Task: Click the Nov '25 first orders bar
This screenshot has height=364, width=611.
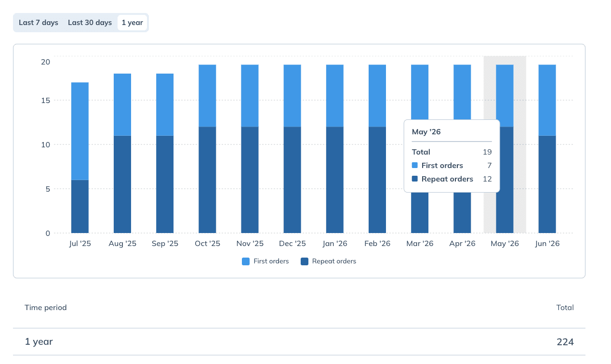Action: [x=250, y=96]
